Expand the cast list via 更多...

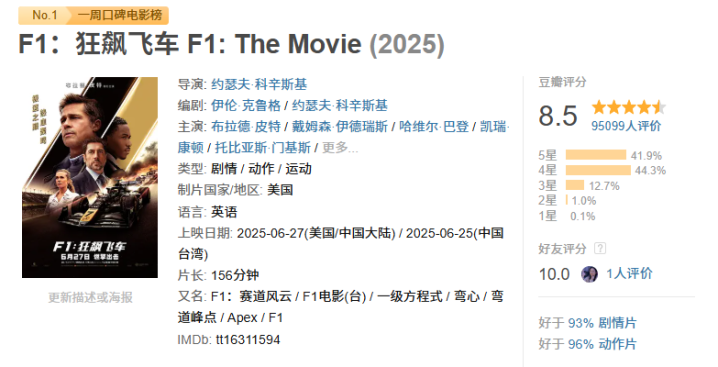coord(340,148)
